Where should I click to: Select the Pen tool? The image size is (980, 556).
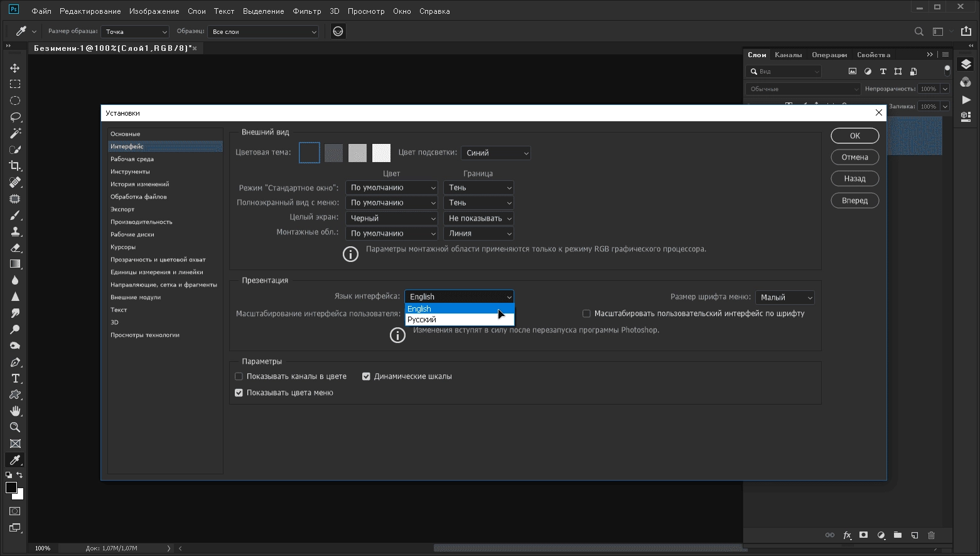pyautogui.click(x=15, y=362)
